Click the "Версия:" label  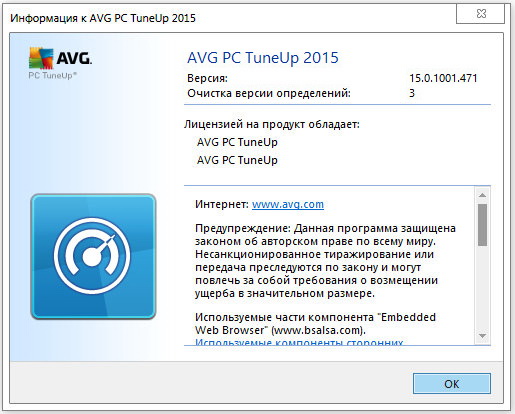[x=207, y=78]
